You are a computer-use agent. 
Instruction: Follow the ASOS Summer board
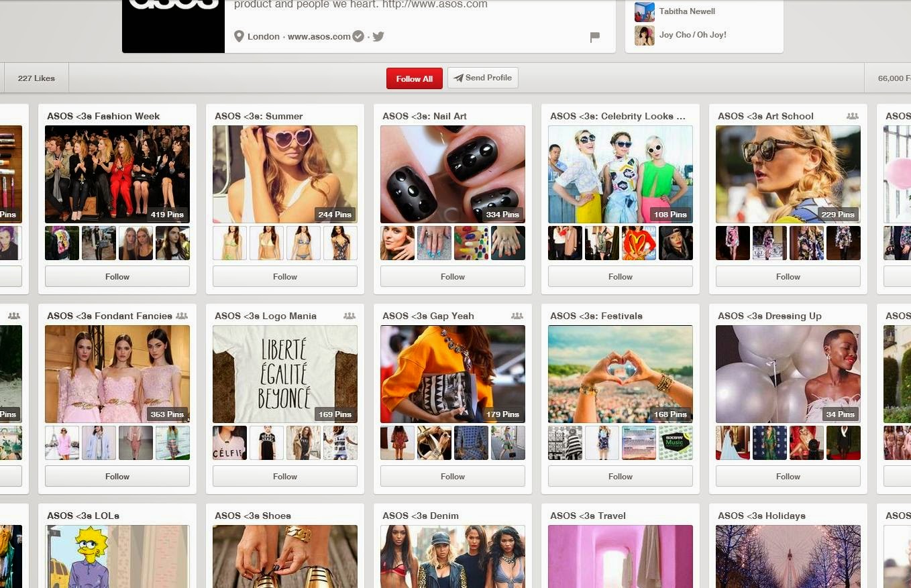[x=285, y=276]
